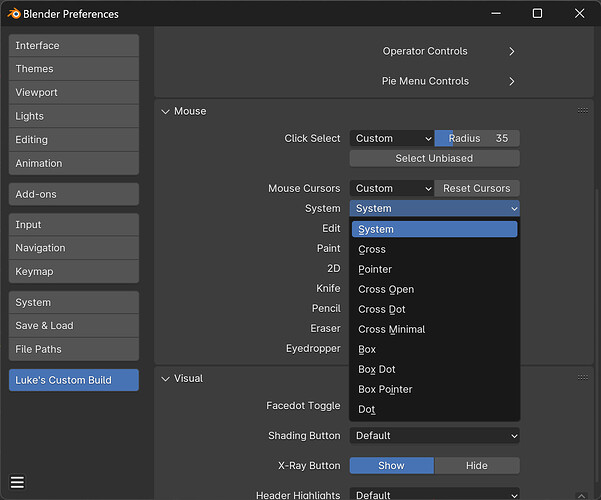Close the open System cursor dropdown
Viewport: 601px width, 500px height.
click(435, 208)
